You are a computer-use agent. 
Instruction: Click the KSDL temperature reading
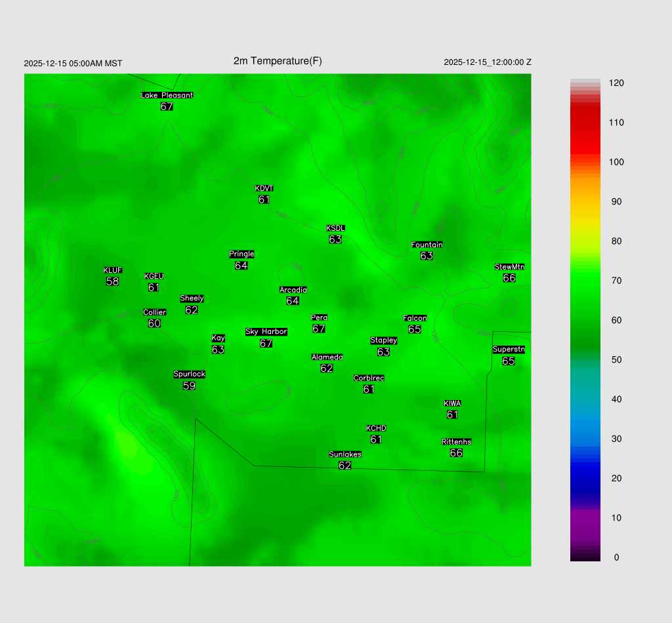click(335, 239)
